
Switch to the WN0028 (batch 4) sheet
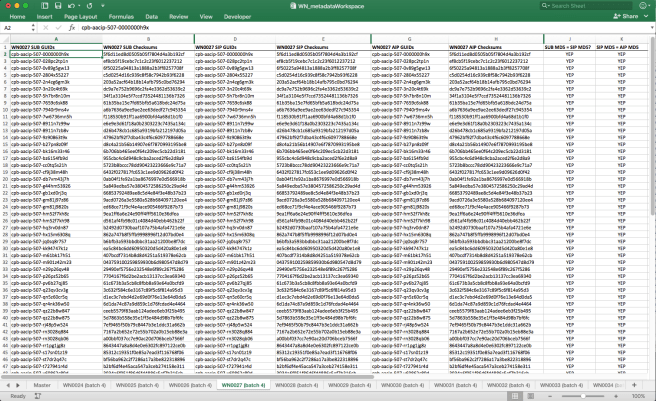(x=296, y=385)
